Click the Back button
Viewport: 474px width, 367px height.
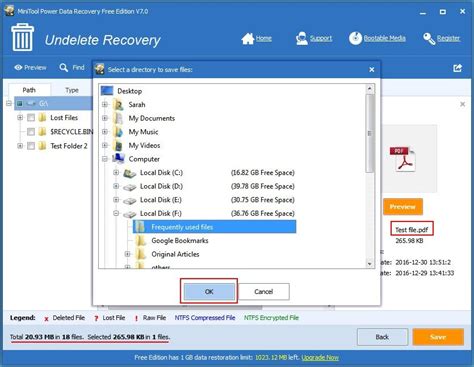pos(382,337)
